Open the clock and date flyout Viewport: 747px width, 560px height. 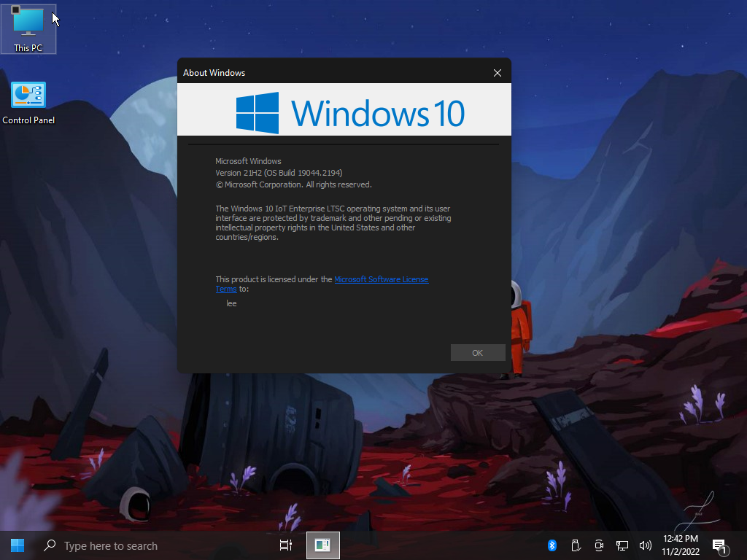[x=680, y=545]
